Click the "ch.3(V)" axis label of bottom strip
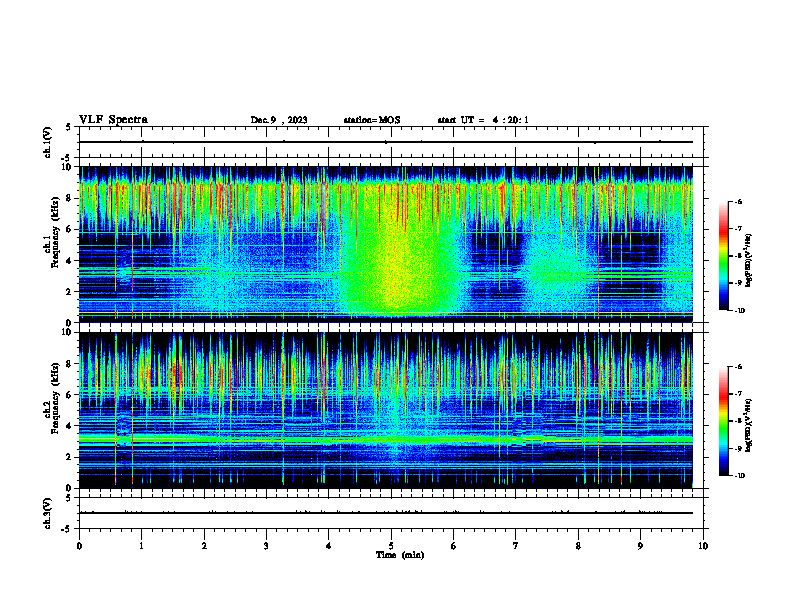This screenshot has width=792, height=612. click(48, 513)
